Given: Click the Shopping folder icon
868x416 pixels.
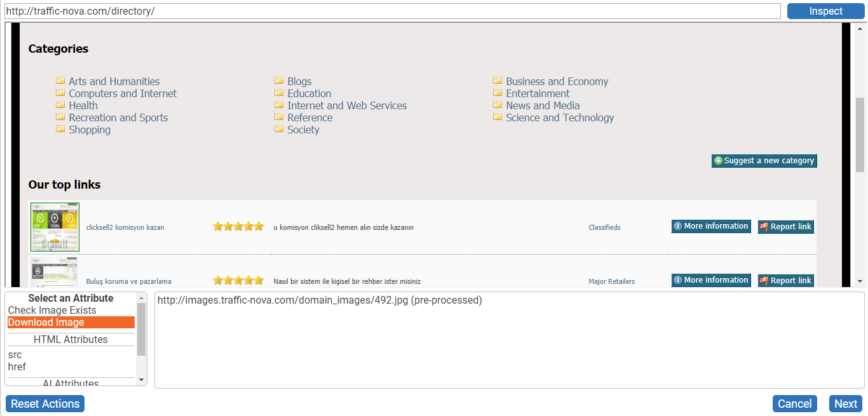Looking at the screenshot, I should click(x=60, y=129).
